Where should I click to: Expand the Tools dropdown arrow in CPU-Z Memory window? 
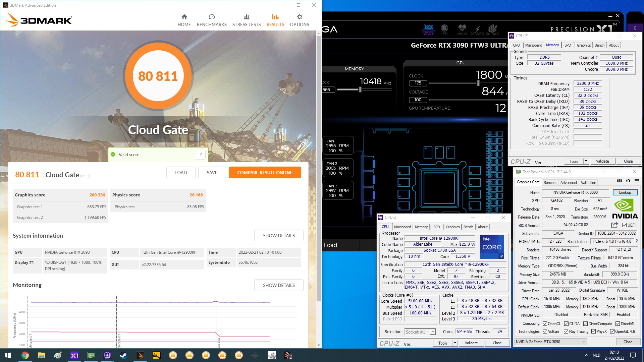tap(586, 161)
